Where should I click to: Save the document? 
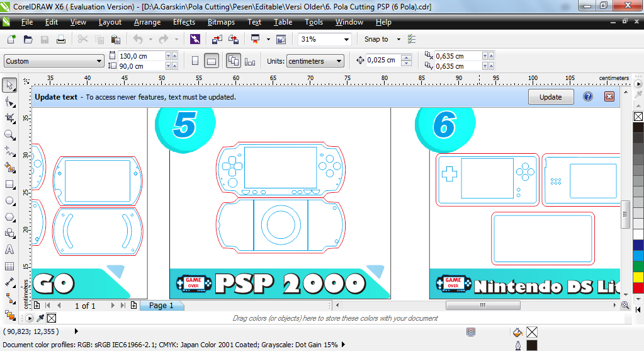click(44, 39)
